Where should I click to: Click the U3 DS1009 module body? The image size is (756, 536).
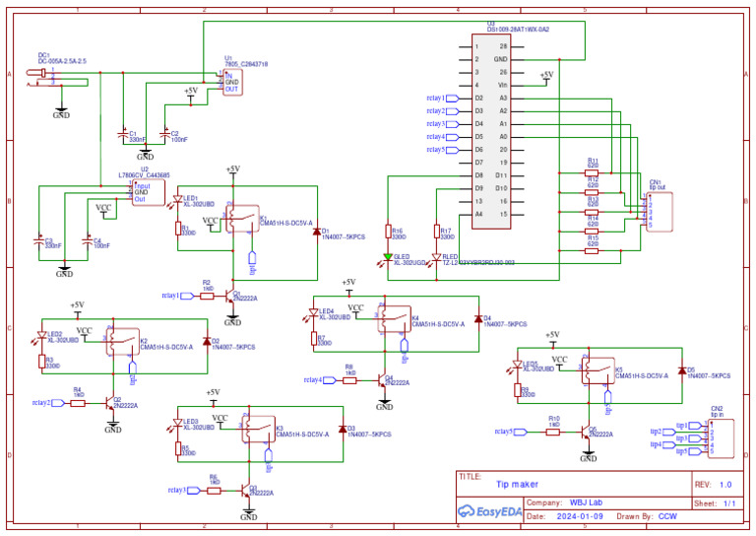[491, 130]
